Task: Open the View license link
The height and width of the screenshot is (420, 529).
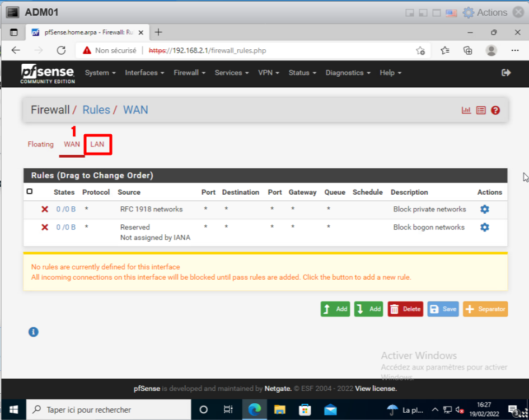Action: coord(376,388)
